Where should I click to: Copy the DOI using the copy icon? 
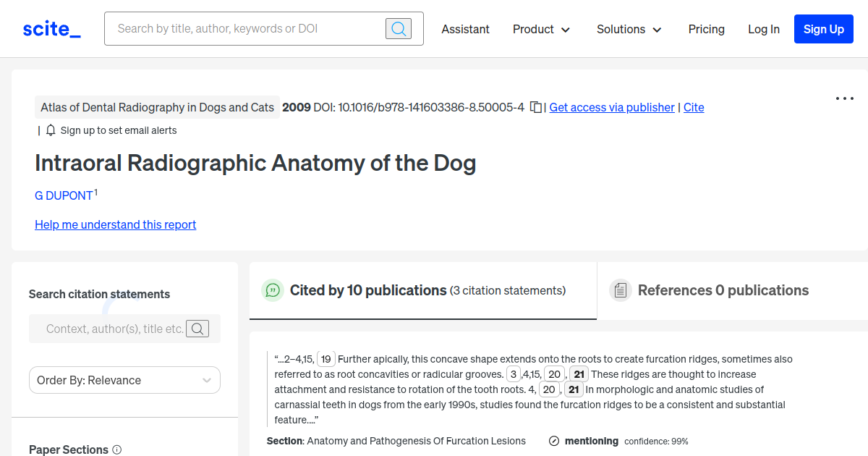pyautogui.click(x=535, y=106)
